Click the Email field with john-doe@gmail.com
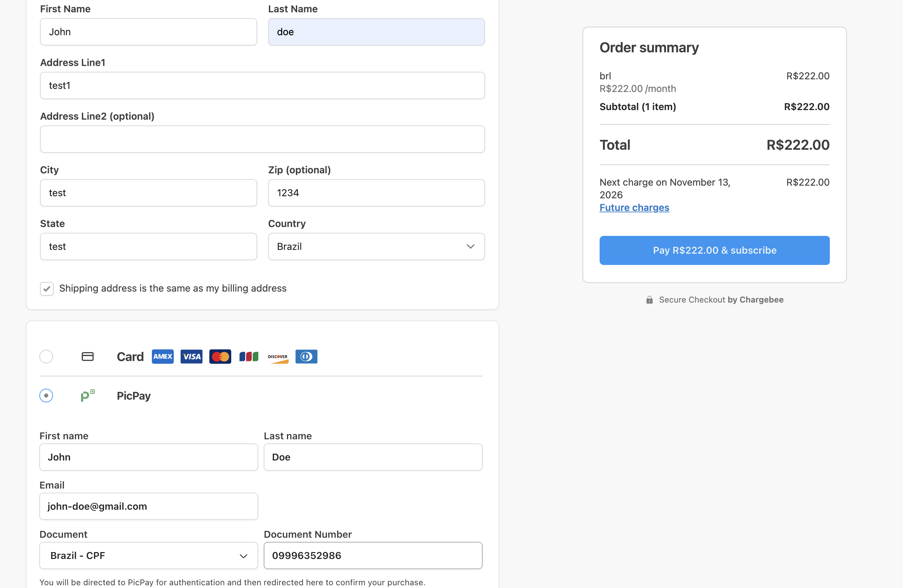Viewport: 903px width, 588px height. coord(149,506)
